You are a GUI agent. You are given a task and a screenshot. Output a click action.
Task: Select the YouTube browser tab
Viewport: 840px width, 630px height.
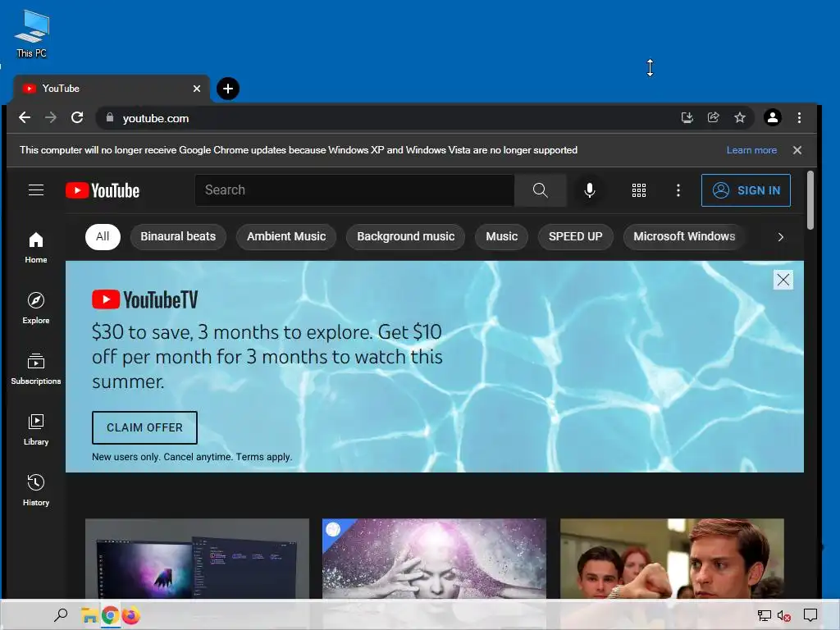tap(111, 89)
